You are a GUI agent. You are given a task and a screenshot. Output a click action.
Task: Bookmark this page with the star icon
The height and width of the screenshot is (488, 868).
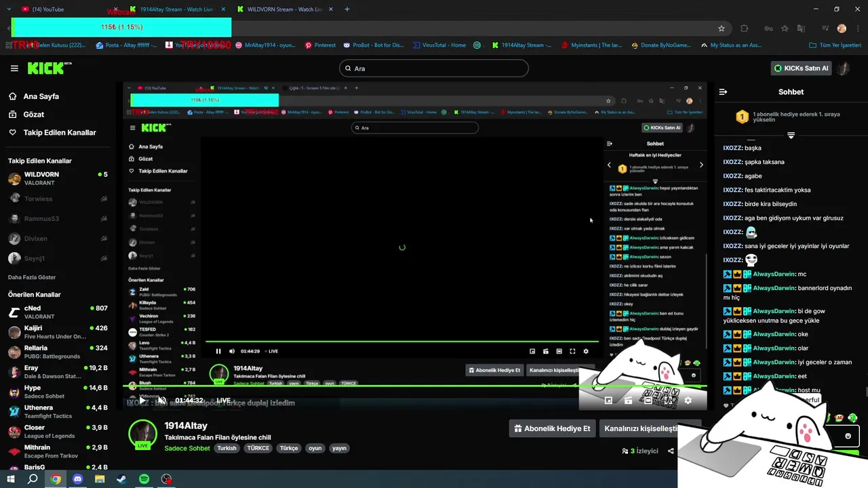[x=722, y=28]
